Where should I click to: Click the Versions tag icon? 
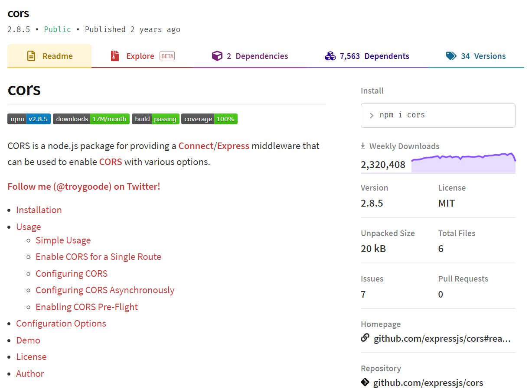(451, 56)
